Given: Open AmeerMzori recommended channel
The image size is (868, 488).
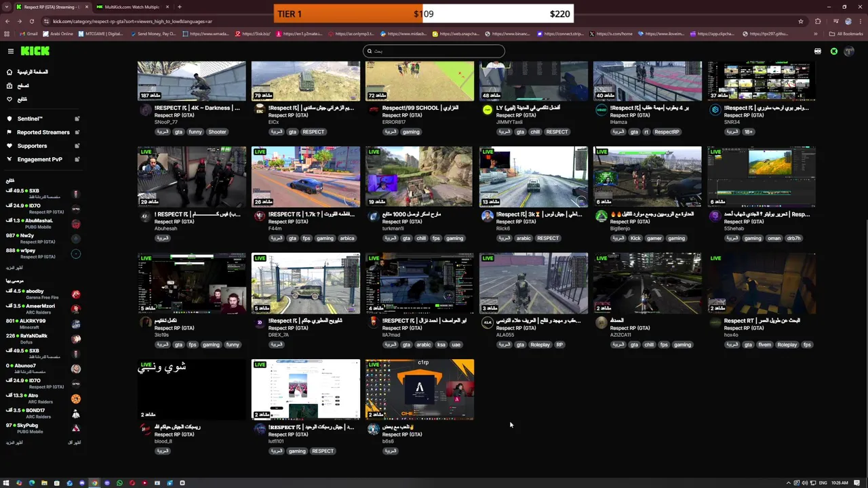Looking at the screenshot, I should pyautogui.click(x=43, y=308).
